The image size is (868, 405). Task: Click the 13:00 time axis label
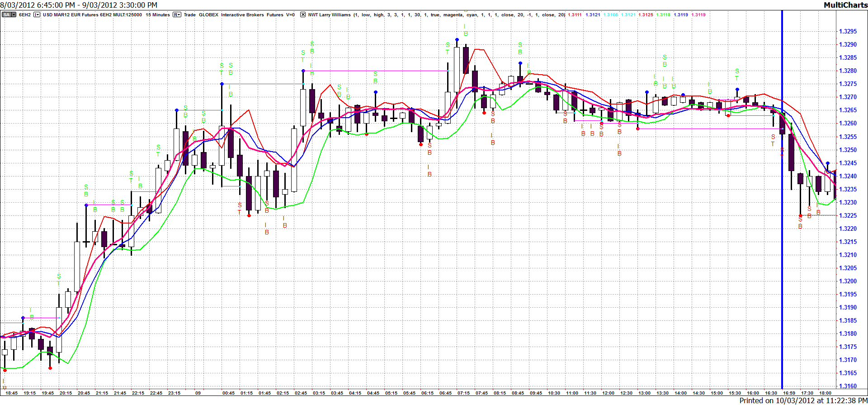coord(644,393)
